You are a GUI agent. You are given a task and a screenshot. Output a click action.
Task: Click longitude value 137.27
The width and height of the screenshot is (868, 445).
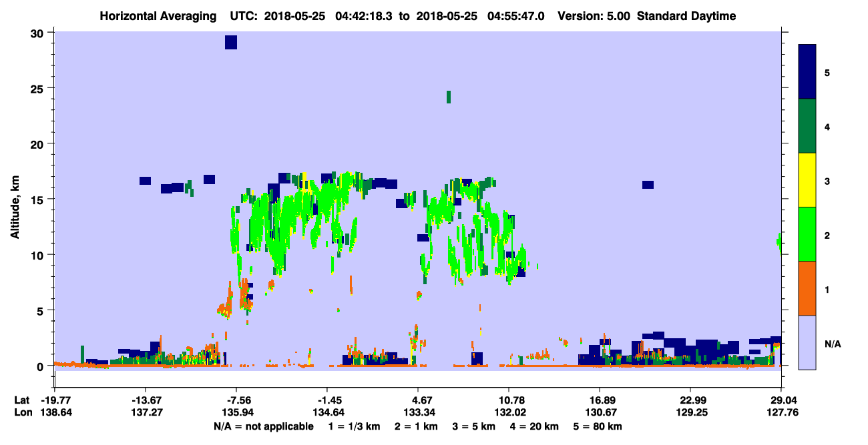[146, 412]
